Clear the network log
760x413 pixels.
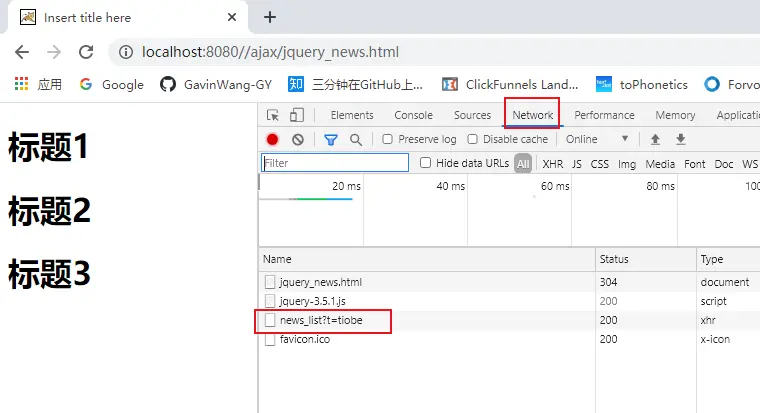point(298,140)
